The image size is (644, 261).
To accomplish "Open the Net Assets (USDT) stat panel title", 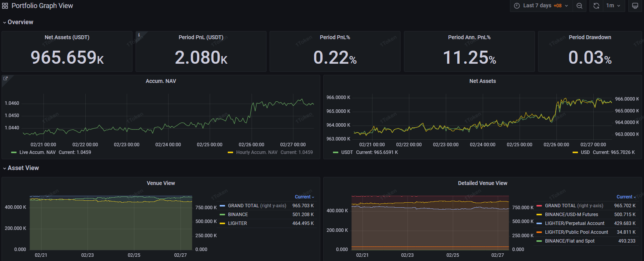I will point(67,37).
